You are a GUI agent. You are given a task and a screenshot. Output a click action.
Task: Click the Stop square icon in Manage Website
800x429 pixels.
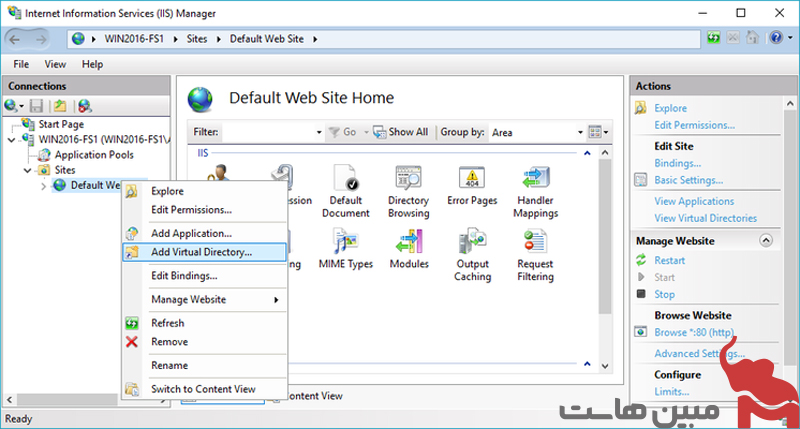point(641,294)
